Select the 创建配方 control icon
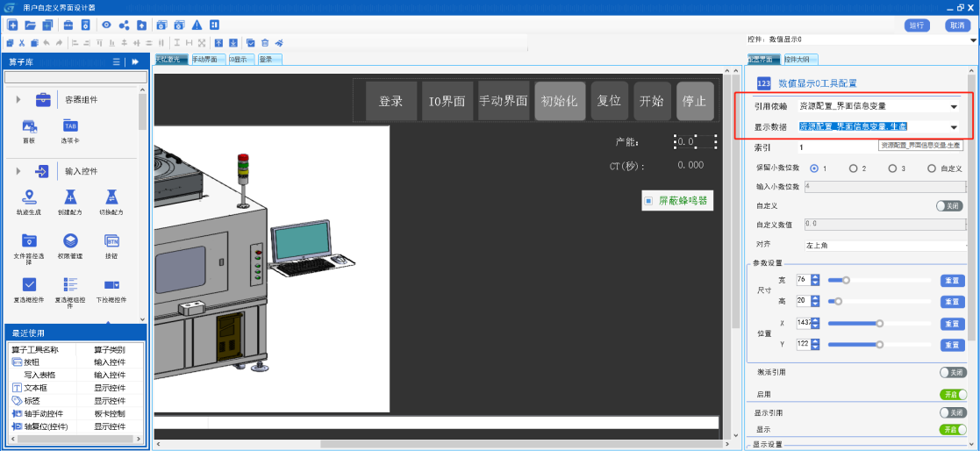The image size is (980, 451). point(70,197)
